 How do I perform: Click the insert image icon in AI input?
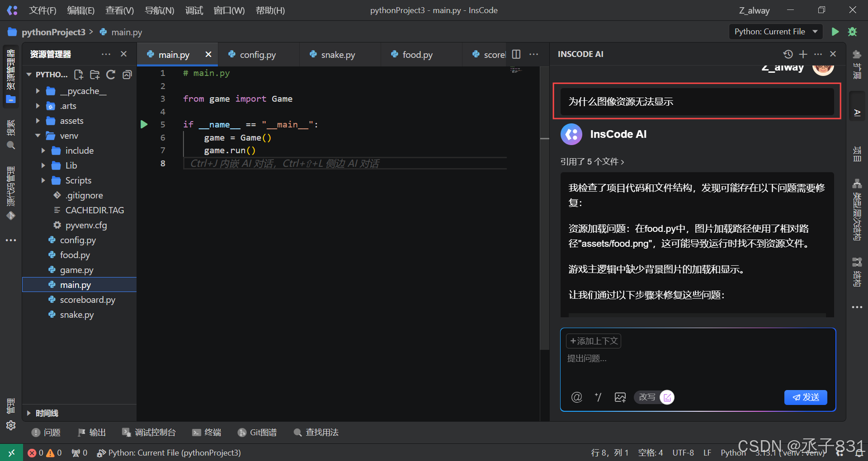(620, 397)
